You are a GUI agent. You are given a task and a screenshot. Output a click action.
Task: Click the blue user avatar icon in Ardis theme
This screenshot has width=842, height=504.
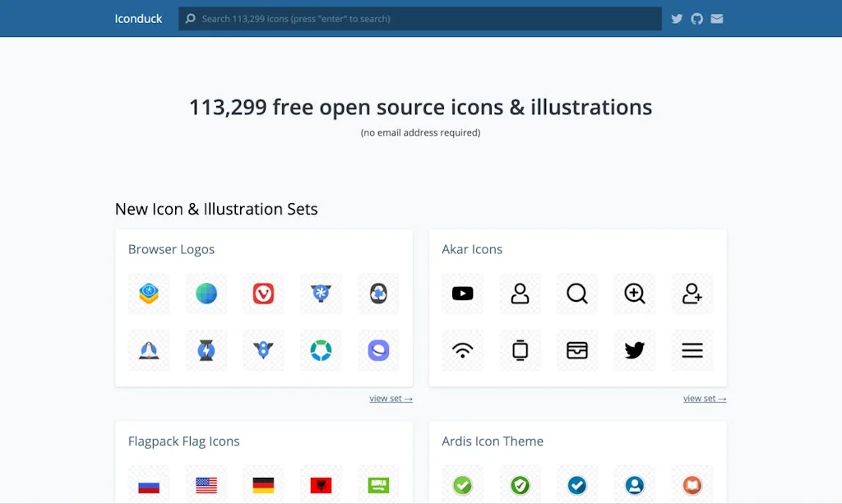pos(634,484)
